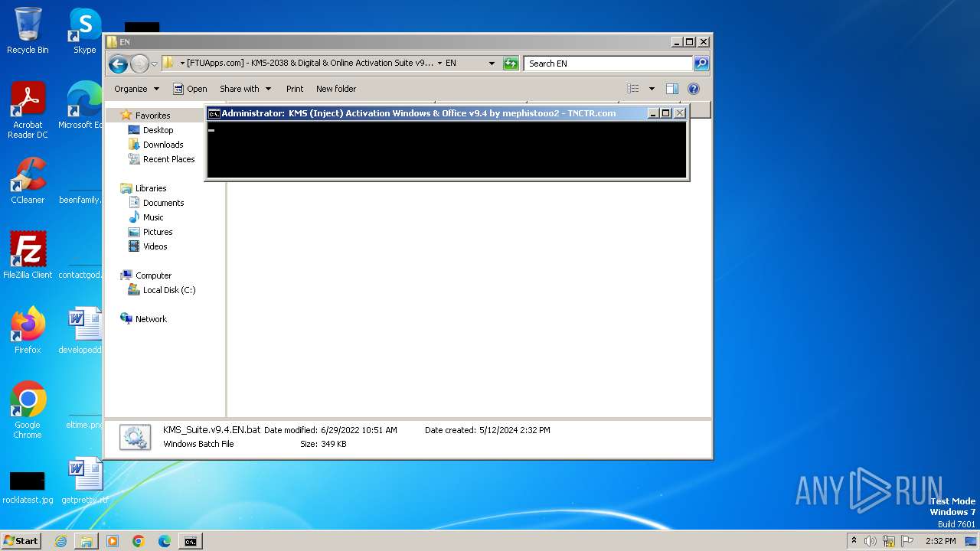Click the search magnifier button

701,64
